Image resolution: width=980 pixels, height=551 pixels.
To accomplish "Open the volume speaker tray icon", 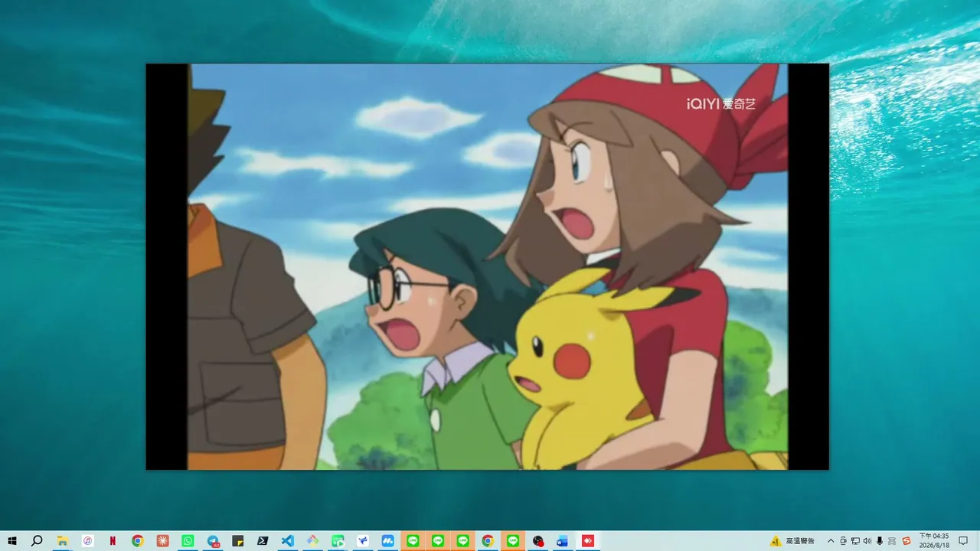I will (867, 540).
